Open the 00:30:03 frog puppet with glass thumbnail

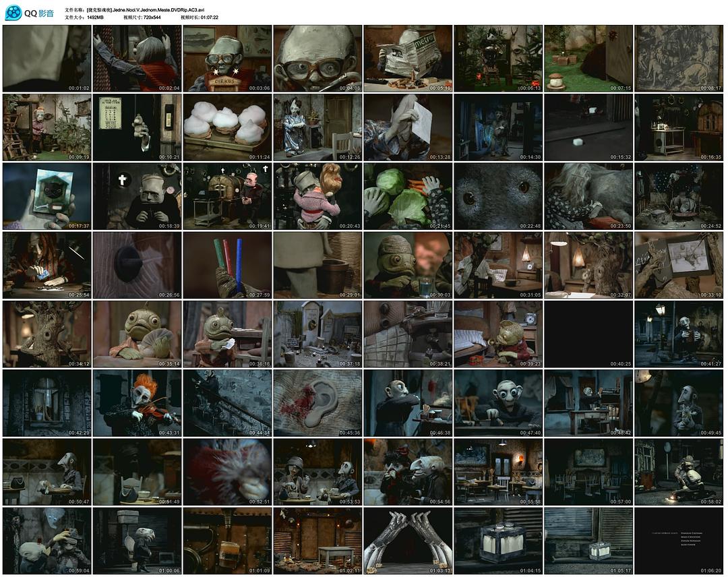(408, 265)
